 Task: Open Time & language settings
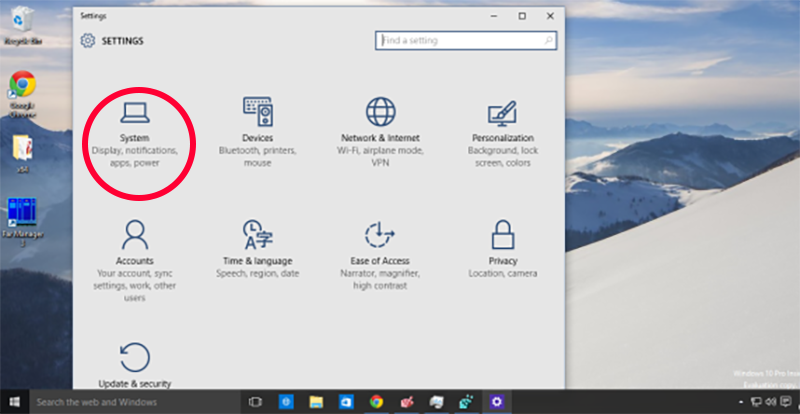pos(258,249)
